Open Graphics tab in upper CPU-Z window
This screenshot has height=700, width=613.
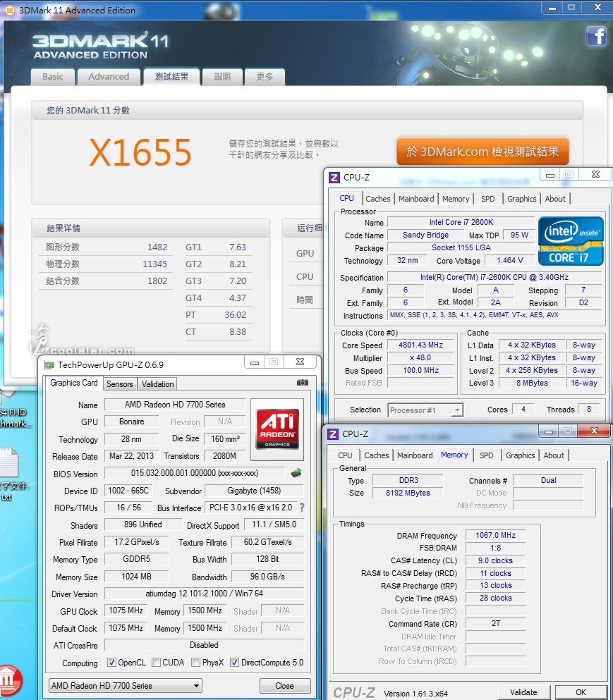coord(522,199)
